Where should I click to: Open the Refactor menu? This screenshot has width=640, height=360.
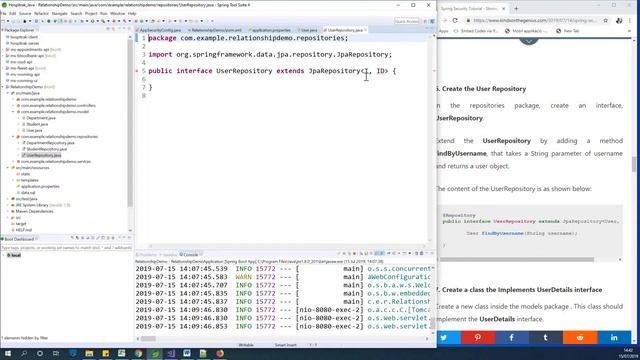[41, 13]
